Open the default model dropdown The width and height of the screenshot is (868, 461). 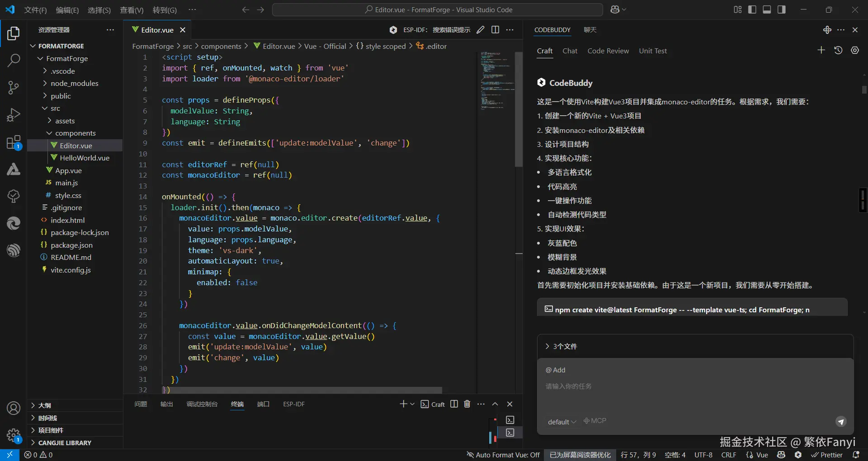[x=561, y=422]
